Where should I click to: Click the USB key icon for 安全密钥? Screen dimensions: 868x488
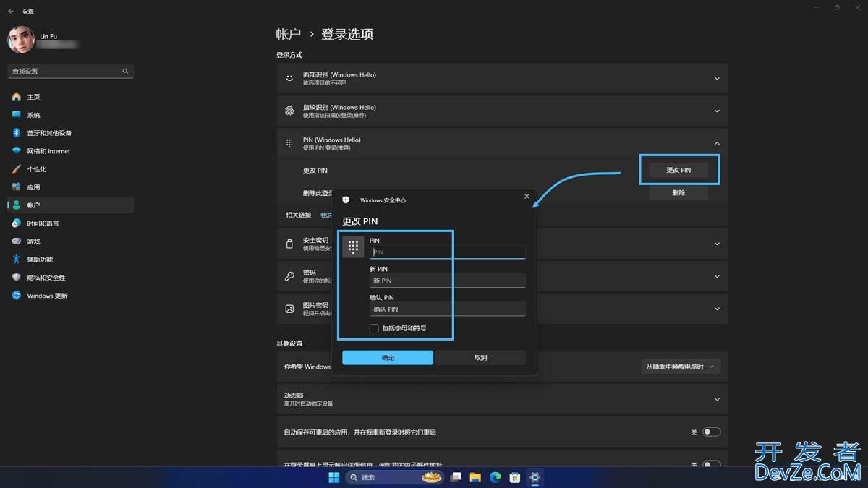(289, 244)
